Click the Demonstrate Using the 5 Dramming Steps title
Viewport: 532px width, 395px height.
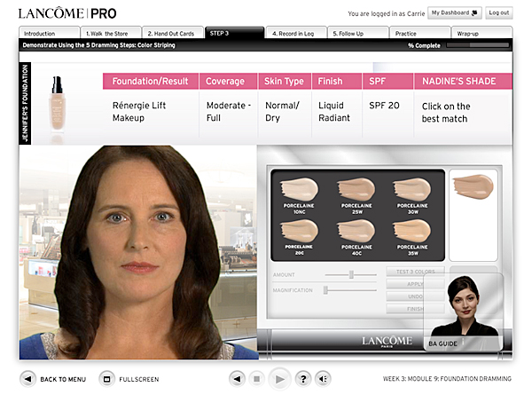pos(98,45)
